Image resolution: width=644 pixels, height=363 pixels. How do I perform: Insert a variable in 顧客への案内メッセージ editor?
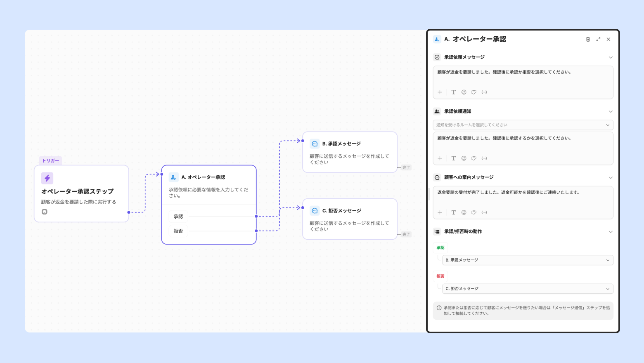click(484, 212)
